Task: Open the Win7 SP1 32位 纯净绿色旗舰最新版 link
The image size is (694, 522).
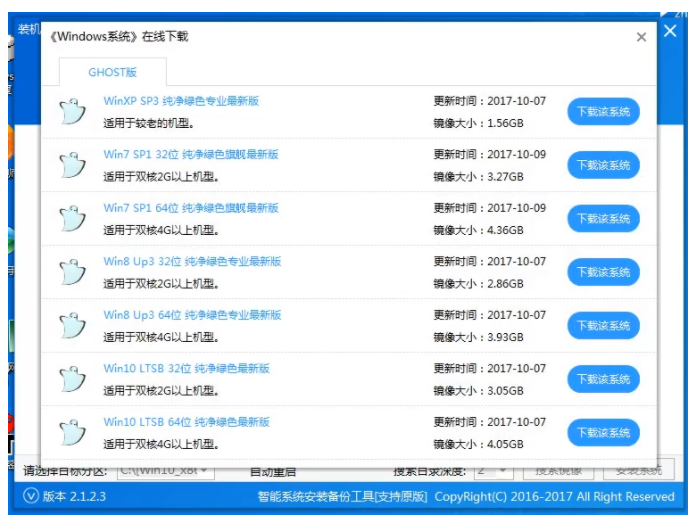Action: click(191, 155)
